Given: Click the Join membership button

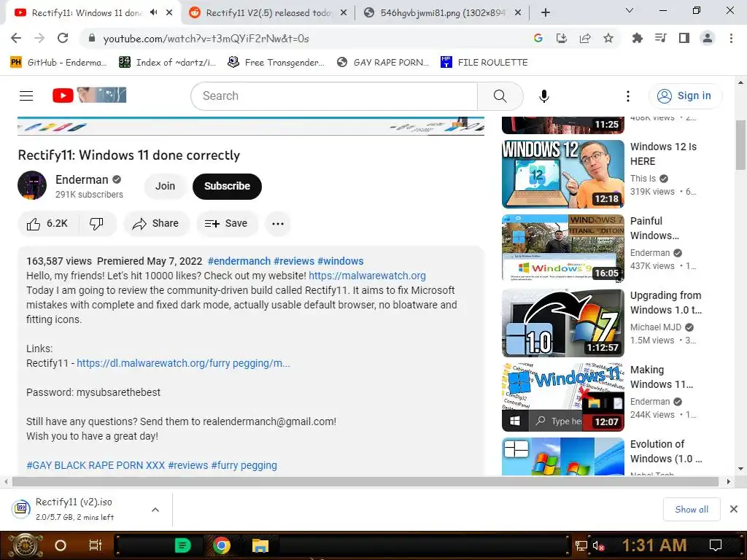Looking at the screenshot, I should click(165, 186).
